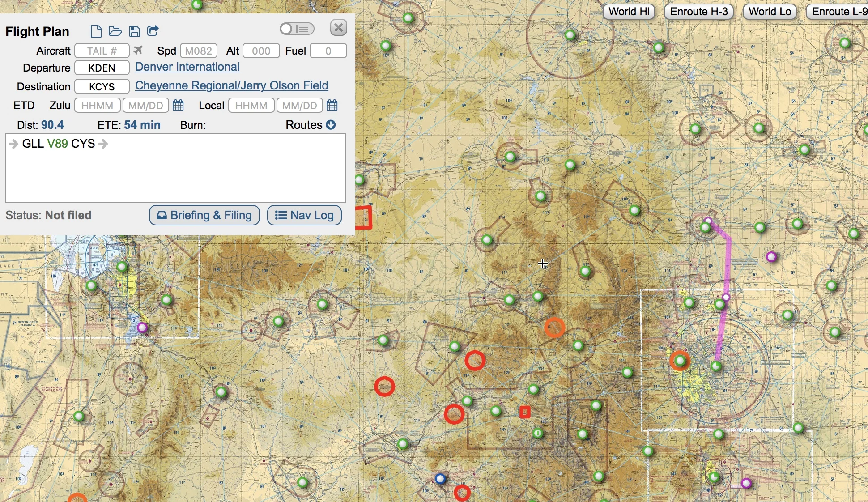Viewport: 868px width, 502px height.
Task: Click the arrow before GLL in route
Action: tap(13, 144)
